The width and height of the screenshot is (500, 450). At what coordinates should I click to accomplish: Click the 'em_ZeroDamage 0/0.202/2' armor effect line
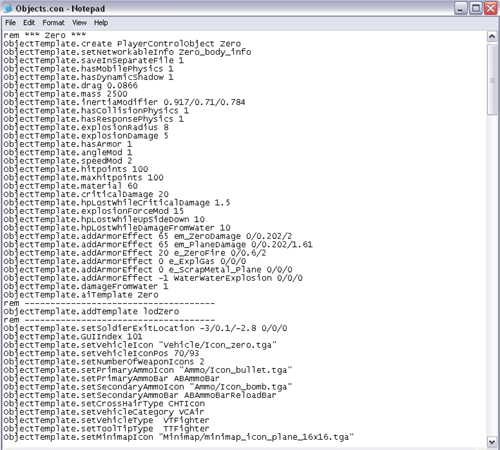pos(148,236)
